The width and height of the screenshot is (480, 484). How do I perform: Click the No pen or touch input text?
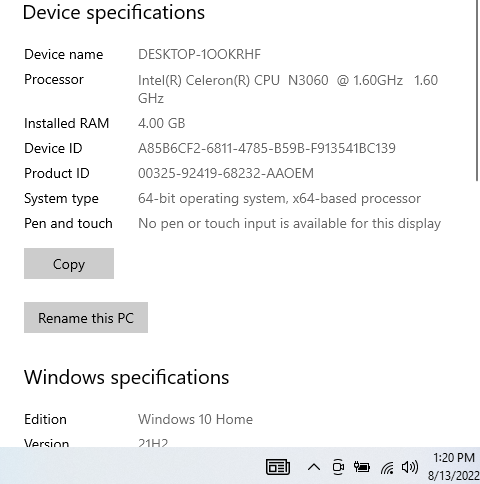click(289, 224)
